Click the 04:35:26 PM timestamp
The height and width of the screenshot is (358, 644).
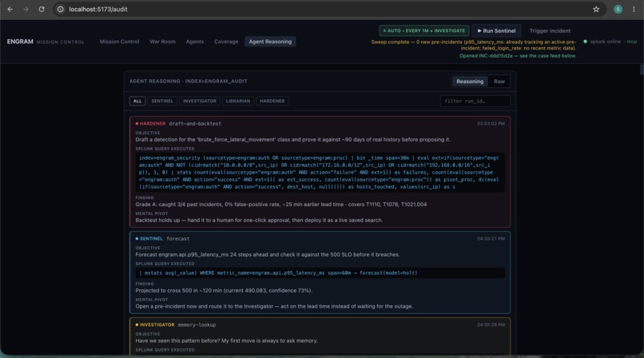point(491,324)
